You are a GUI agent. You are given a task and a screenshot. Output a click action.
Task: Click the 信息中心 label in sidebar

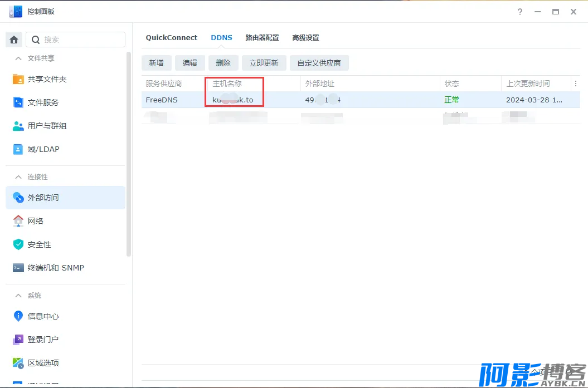43,316
